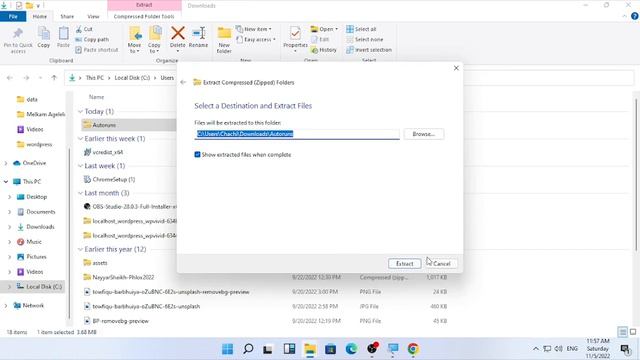Collapse the Today (1) group
Image resolution: width=640 pixels, height=360 pixels.
[x=80, y=111]
